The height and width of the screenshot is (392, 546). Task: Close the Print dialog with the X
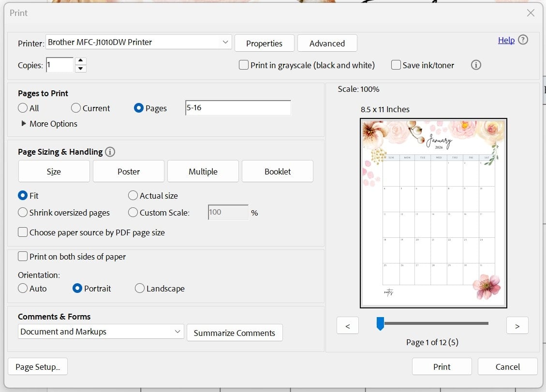coord(531,13)
